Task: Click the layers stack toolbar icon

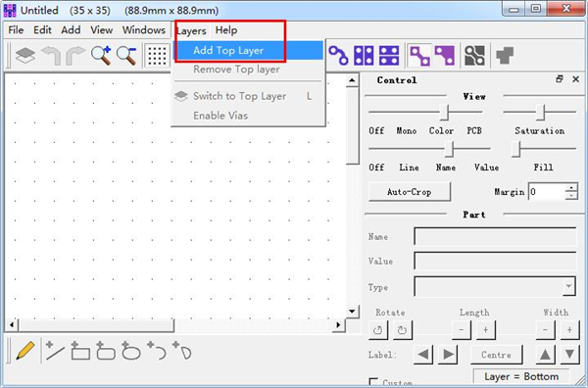Action: (25, 56)
